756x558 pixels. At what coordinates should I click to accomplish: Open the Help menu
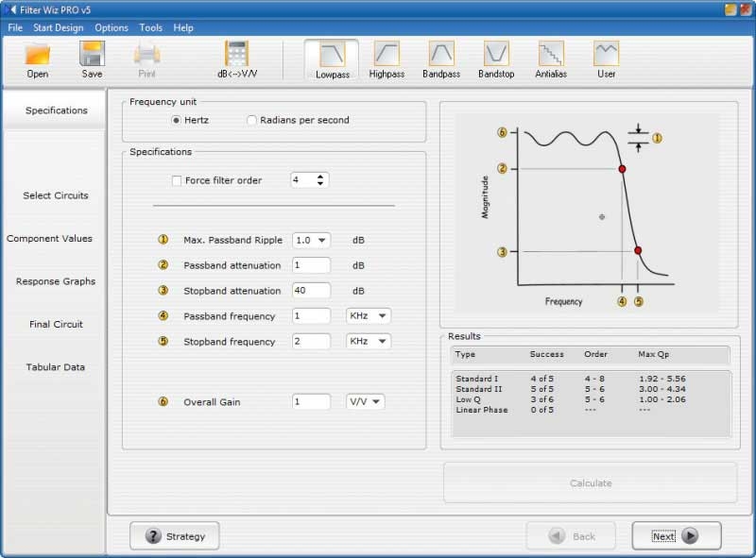[183, 28]
